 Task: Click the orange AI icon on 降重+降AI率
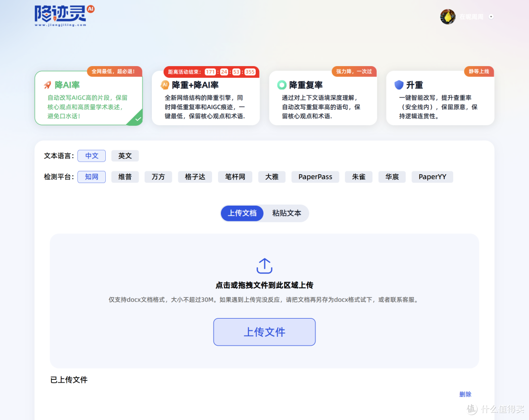click(x=165, y=85)
